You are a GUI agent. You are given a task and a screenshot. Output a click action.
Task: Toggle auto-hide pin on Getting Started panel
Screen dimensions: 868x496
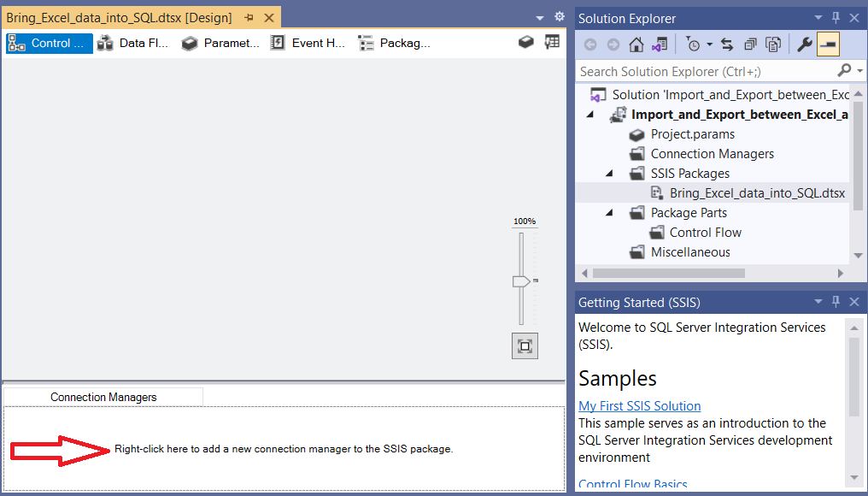click(x=836, y=302)
